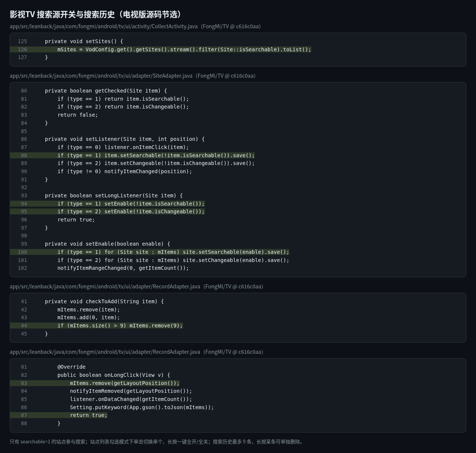
Task: Click the footer summary about searchable=1
Action: 157,442
